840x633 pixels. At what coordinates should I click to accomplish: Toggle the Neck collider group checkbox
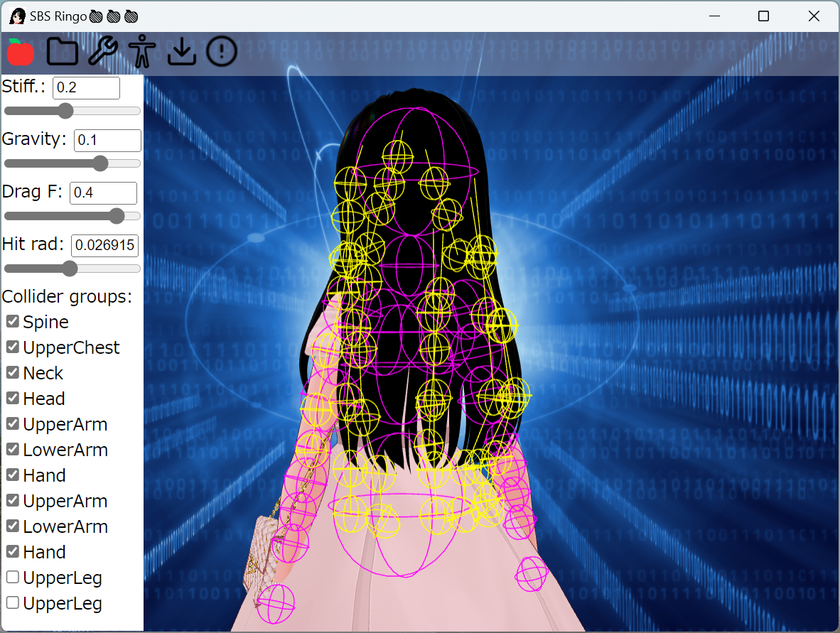click(x=13, y=373)
